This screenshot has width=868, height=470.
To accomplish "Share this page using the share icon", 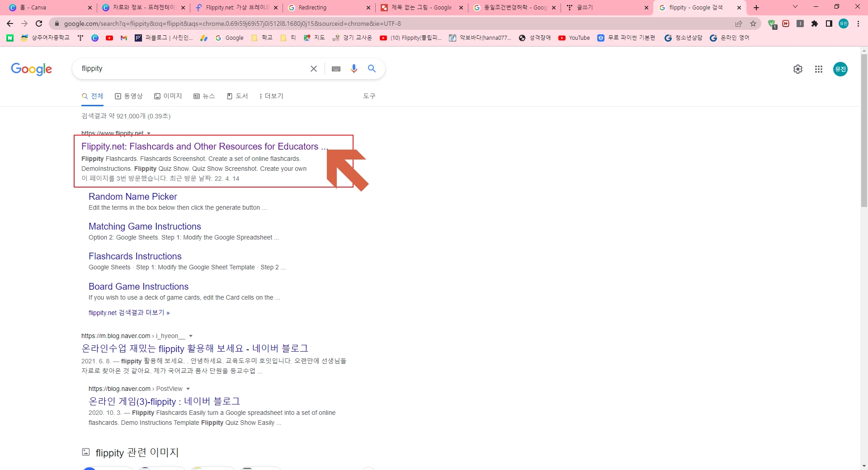I will click(739, 23).
